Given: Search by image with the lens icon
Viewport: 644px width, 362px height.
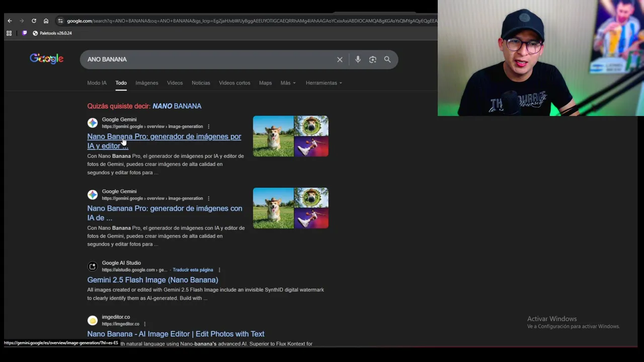Looking at the screenshot, I should (372, 59).
